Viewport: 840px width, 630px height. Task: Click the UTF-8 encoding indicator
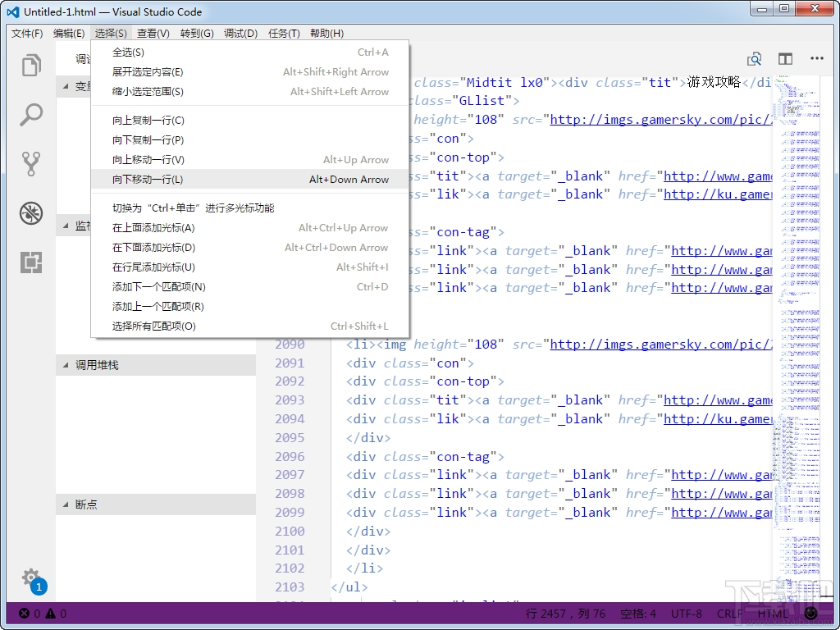pyautogui.click(x=686, y=613)
